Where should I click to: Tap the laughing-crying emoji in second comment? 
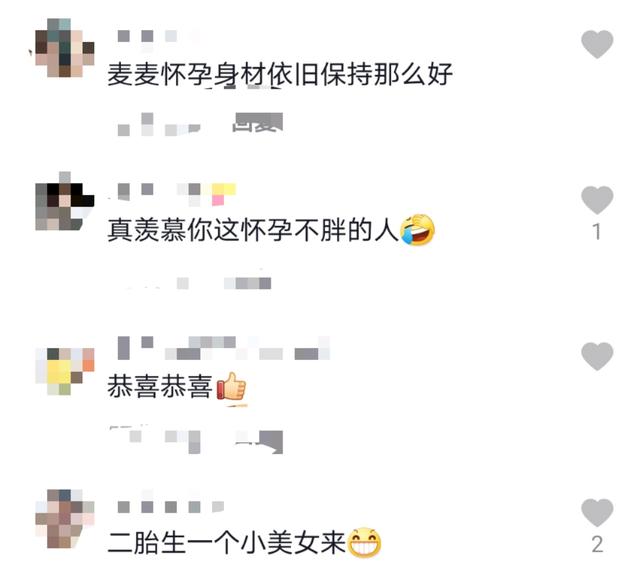click(417, 230)
